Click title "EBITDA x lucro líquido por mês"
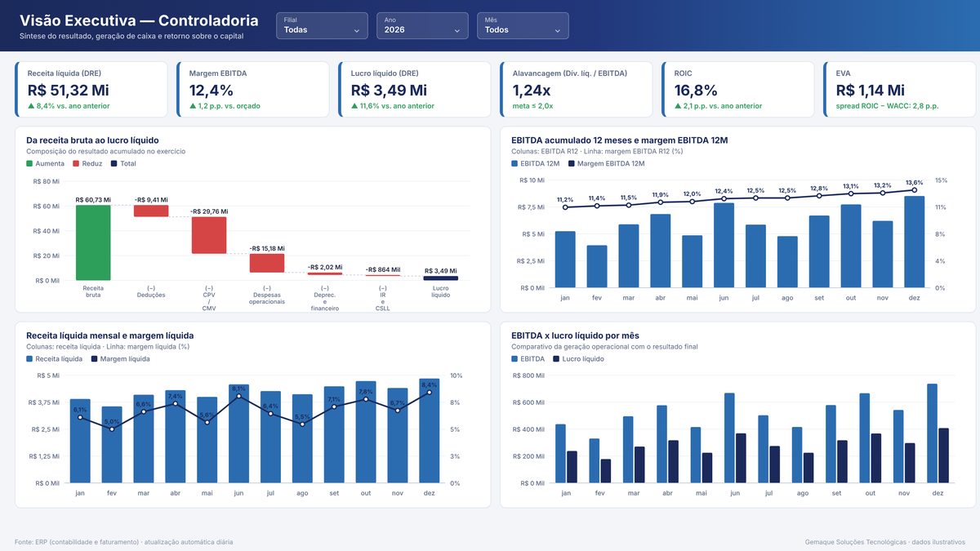The image size is (980, 551). [575, 335]
